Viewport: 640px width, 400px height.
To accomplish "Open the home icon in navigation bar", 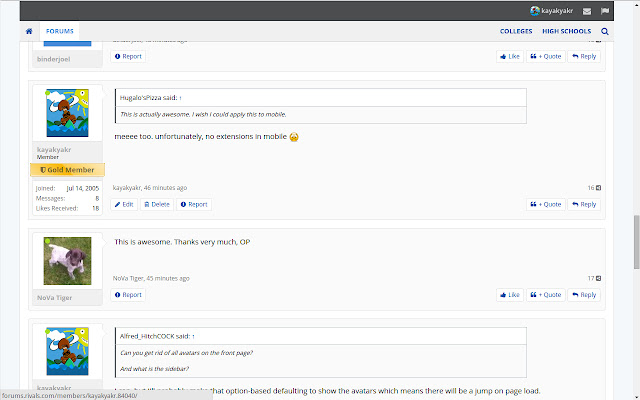I will pyautogui.click(x=29, y=31).
